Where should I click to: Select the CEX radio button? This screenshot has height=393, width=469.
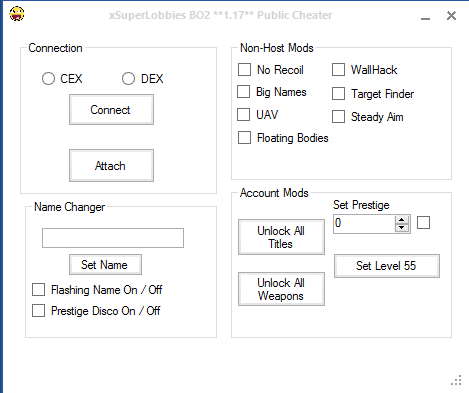48,79
